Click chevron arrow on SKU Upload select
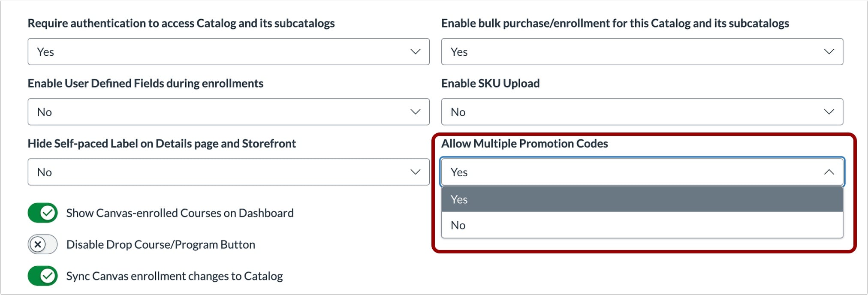The width and height of the screenshot is (868, 295). (x=829, y=112)
